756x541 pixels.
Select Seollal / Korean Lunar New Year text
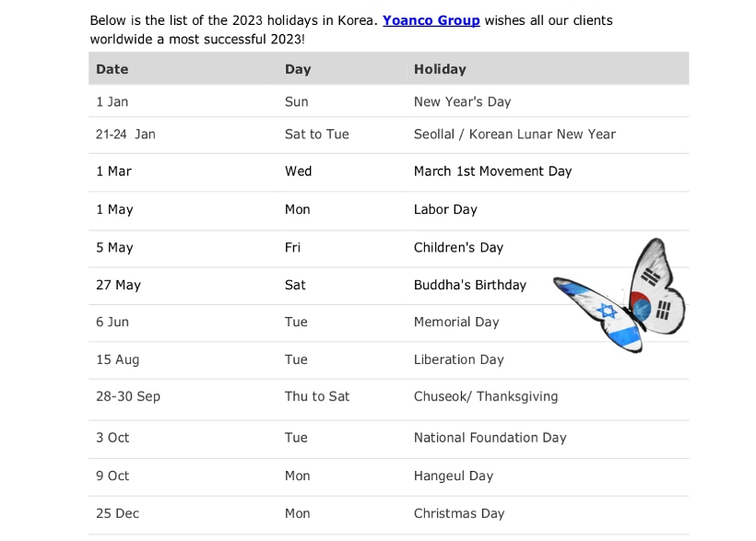[x=514, y=134]
